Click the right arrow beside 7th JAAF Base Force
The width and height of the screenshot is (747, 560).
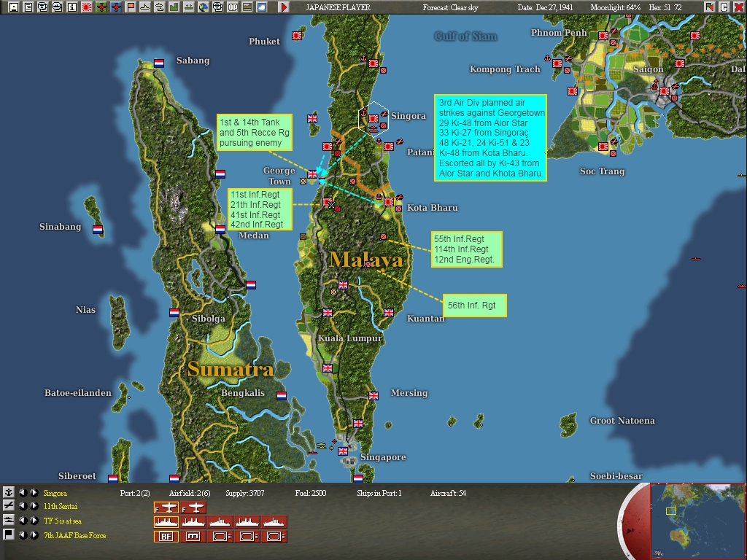(x=34, y=535)
